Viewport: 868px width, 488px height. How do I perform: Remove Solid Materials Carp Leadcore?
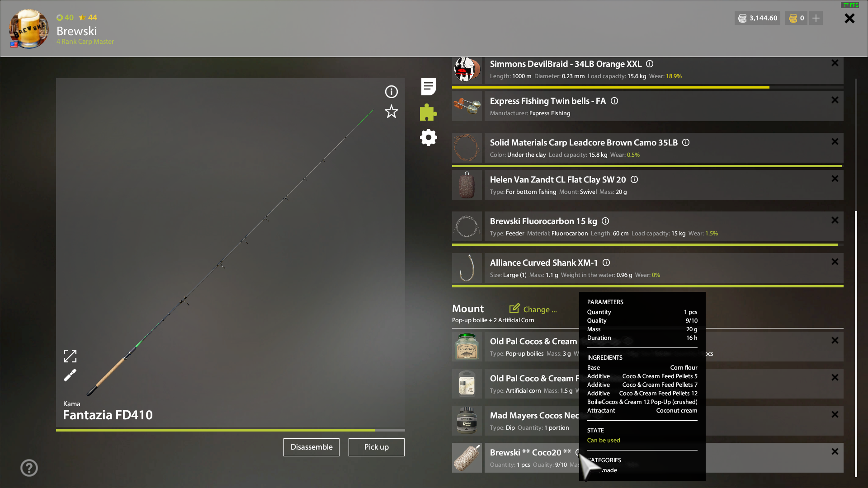click(835, 142)
